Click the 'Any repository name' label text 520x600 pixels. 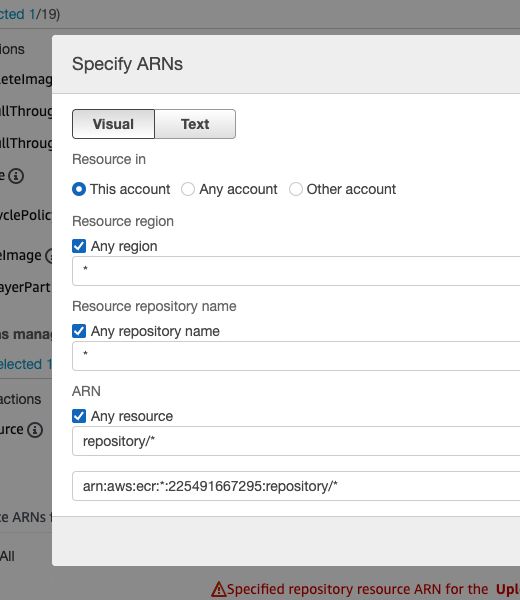click(x=155, y=331)
